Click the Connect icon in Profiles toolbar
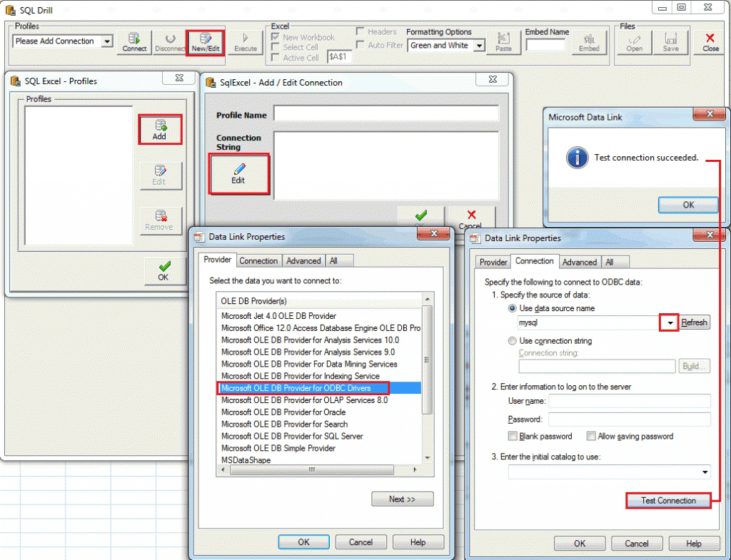Screen dimensions: 731x560 pos(134,42)
